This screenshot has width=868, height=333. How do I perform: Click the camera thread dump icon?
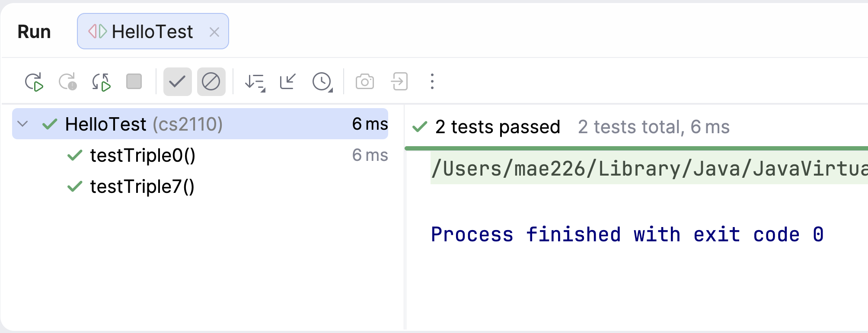tap(364, 82)
